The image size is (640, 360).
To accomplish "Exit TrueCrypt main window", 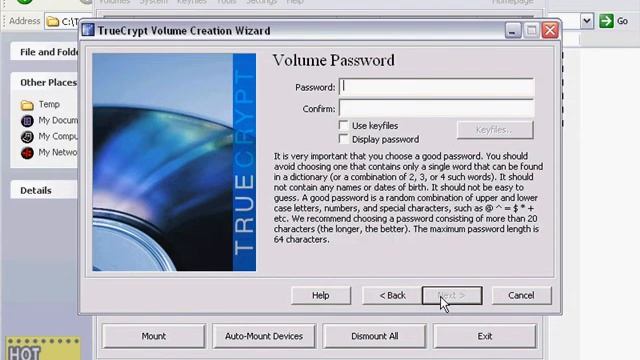I will coord(485,336).
